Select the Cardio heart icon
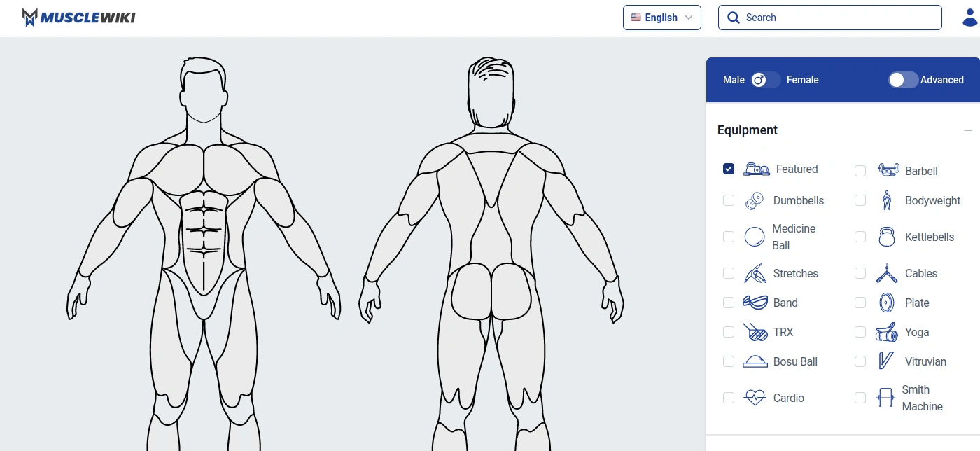Image resolution: width=980 pixels, height=451 pixels. 755,398
